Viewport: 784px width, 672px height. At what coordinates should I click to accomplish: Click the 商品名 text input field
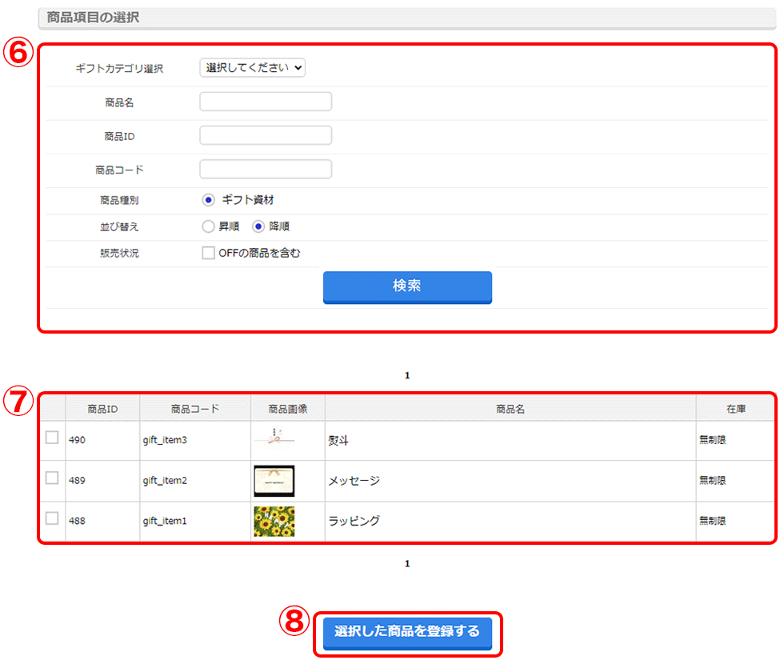click(265, 102)
